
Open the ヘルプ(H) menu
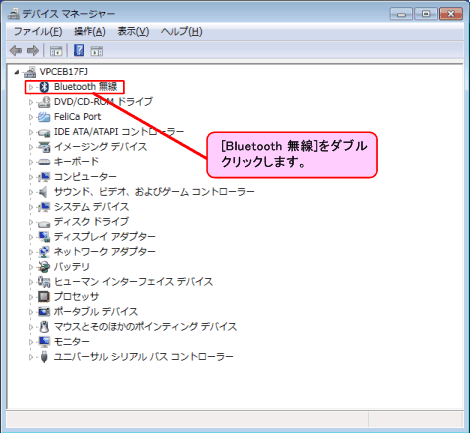(x=181, y=32)
